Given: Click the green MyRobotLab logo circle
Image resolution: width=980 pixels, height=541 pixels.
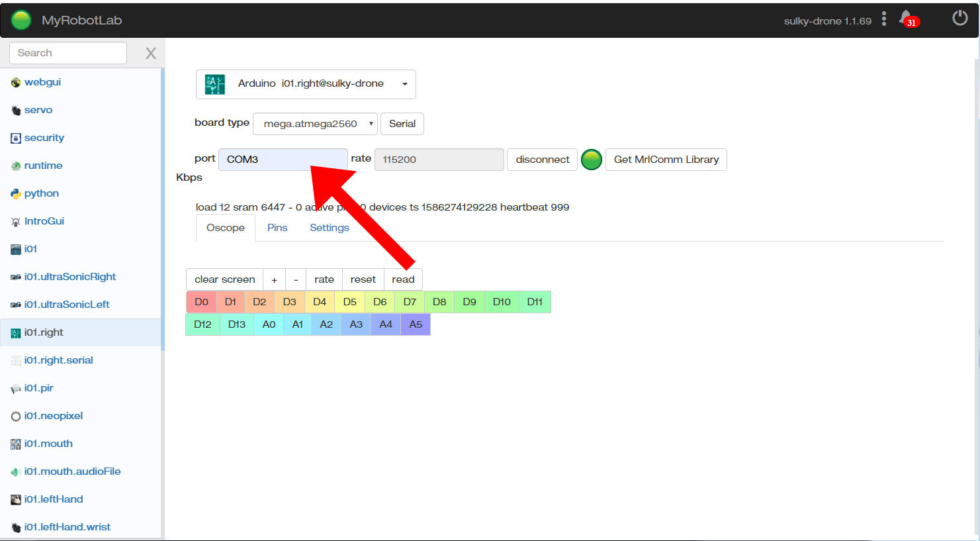Looking at the screenshot, I should pyautogui.click(x=21, y=20).
